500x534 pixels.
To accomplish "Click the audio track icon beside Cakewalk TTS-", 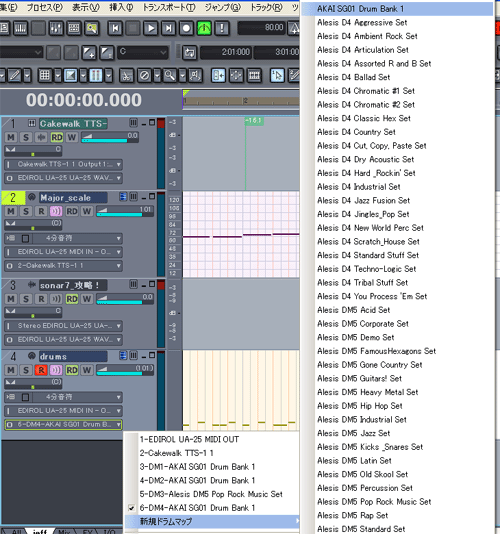I will (32, 123).
